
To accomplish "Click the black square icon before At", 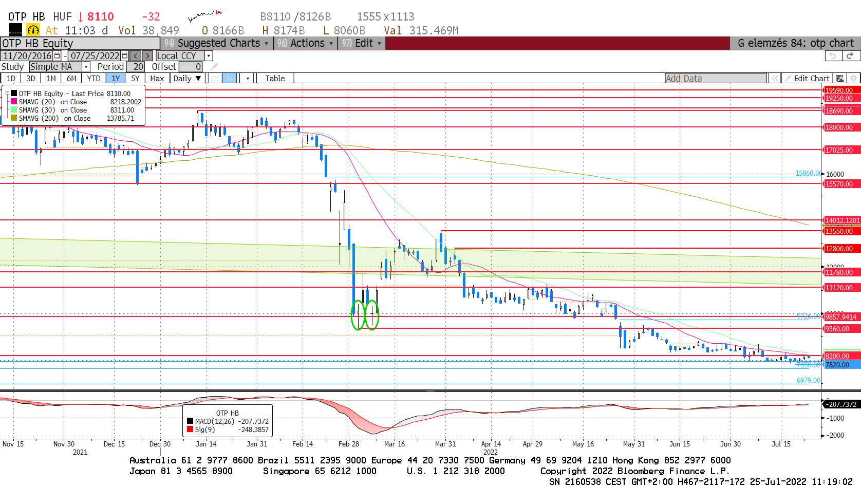I will [15, 30].
